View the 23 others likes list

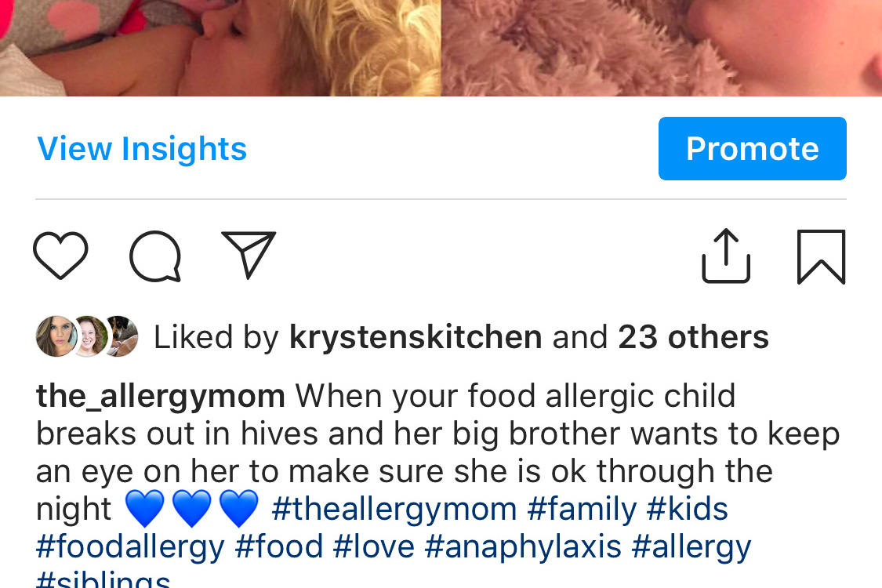point(693,337)
